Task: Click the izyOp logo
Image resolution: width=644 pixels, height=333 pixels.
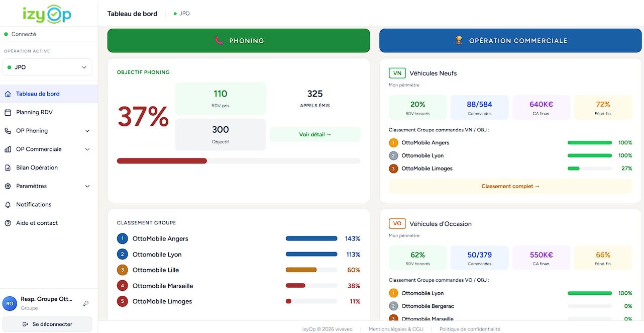Action: [47, 14]
